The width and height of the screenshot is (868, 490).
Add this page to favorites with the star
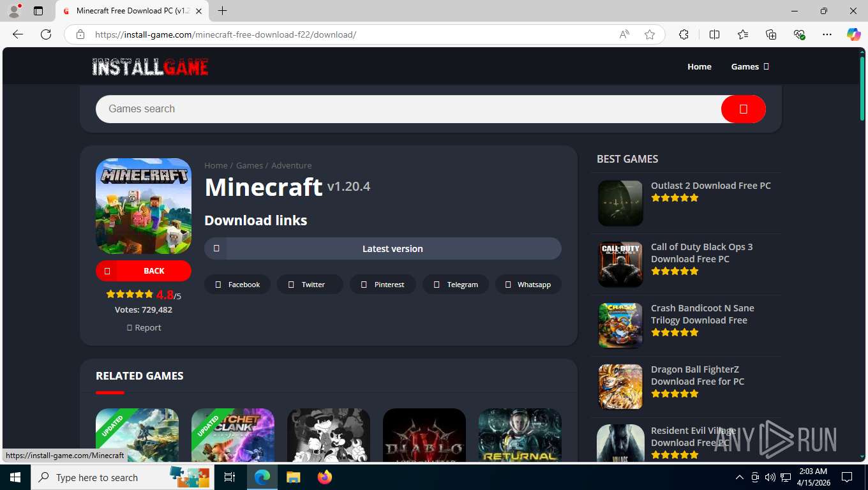click(650, 34)
